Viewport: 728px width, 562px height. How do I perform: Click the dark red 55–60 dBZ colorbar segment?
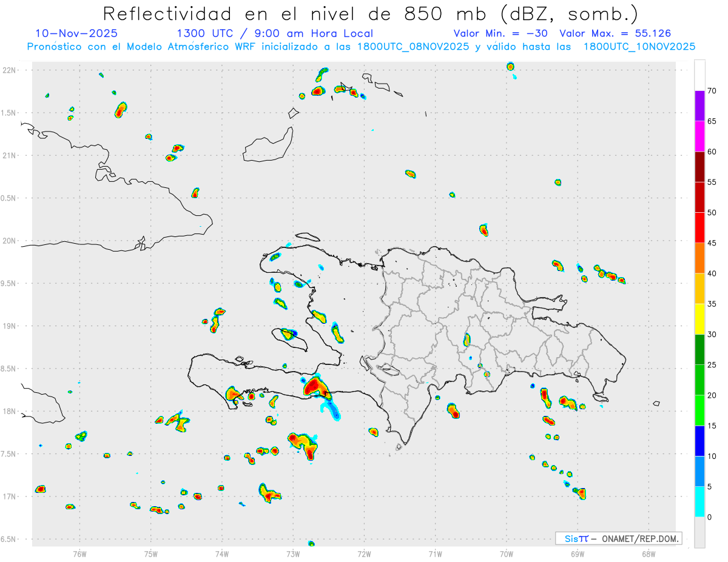(699, 167)
